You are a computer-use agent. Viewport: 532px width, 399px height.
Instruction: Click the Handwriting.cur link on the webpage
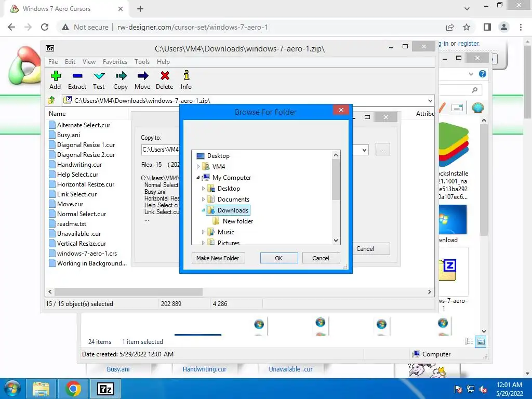(x=204, y=369)
